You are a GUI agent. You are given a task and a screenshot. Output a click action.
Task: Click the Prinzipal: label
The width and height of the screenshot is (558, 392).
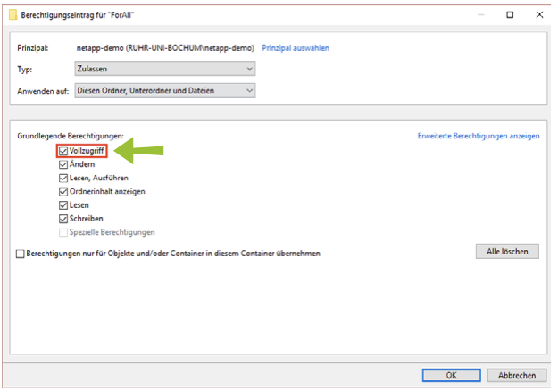point(33,48)
